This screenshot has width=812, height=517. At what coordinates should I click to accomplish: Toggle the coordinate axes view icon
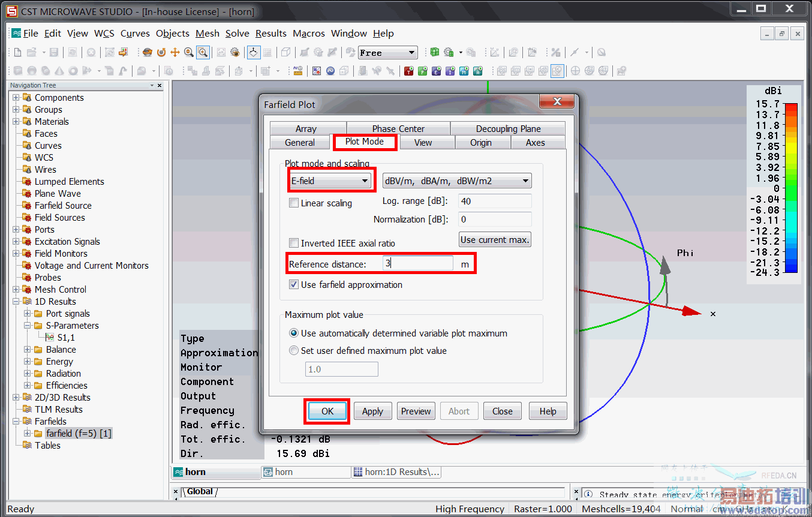click(x=254, y=52)
